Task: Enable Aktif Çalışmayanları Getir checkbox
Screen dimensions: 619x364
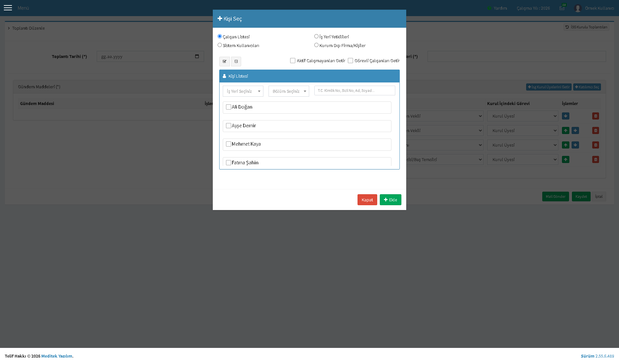Action: pyautogui.click(x=293, y=61)
